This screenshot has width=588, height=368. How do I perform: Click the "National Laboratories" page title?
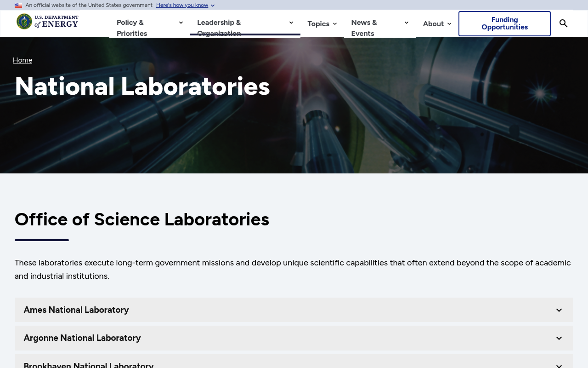coord(142,86)
